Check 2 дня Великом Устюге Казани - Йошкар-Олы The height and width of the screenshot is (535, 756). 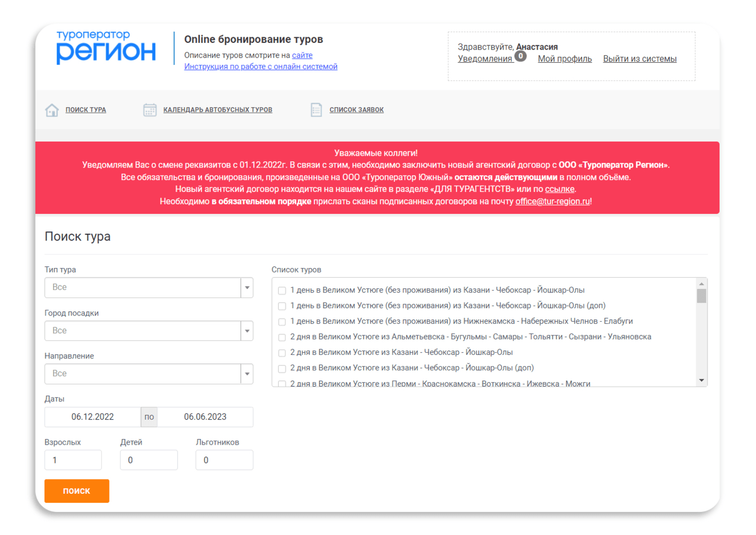point(282,353)
